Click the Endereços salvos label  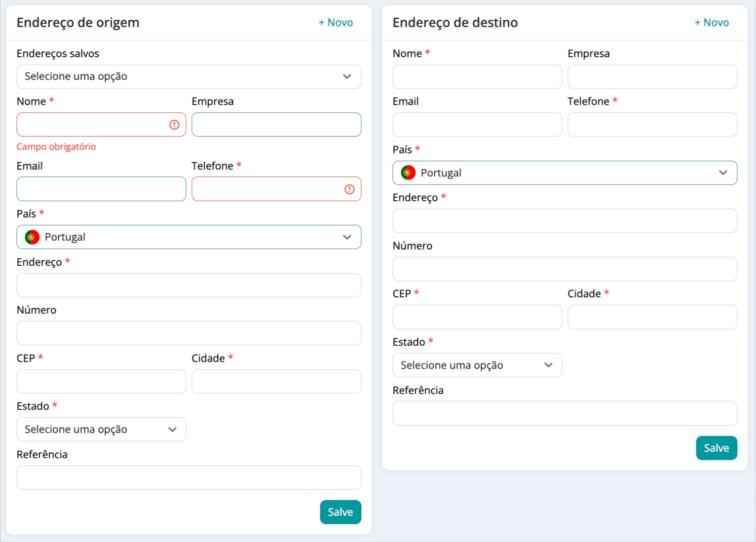click(x=58, y=54)
